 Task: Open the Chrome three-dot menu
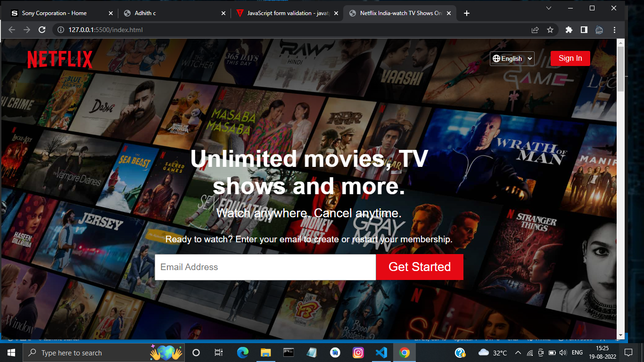(x=614, y=30)
